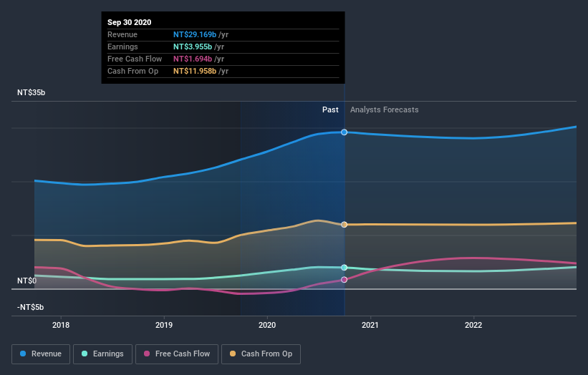
Task: Click the -NT$5b y-axis label
Action: pyautogui.click(x=30, y=307)
